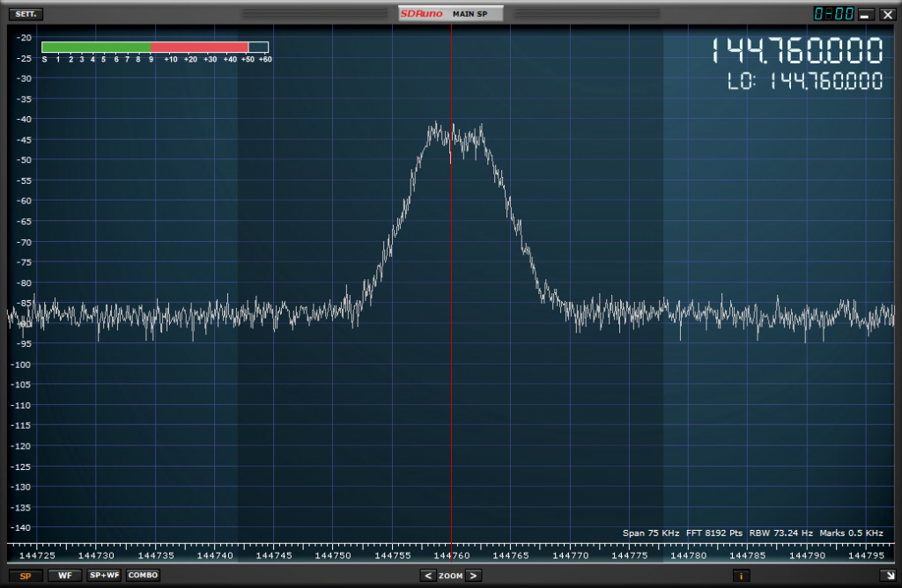Viewport: 902px width, 588px height.
Task: Click the 144795 frequency scale label
Action: [866, 555]
